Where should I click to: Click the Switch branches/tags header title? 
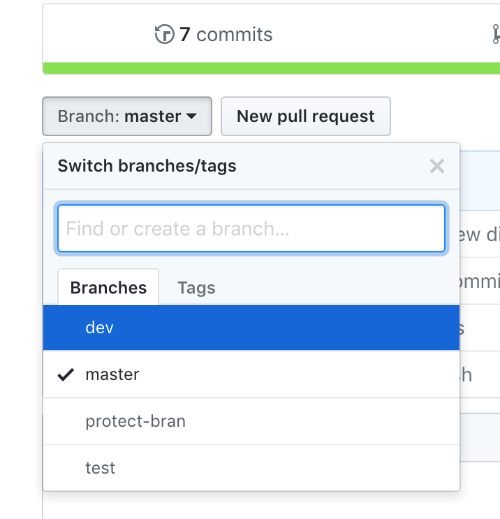click(x=147, y=166)
